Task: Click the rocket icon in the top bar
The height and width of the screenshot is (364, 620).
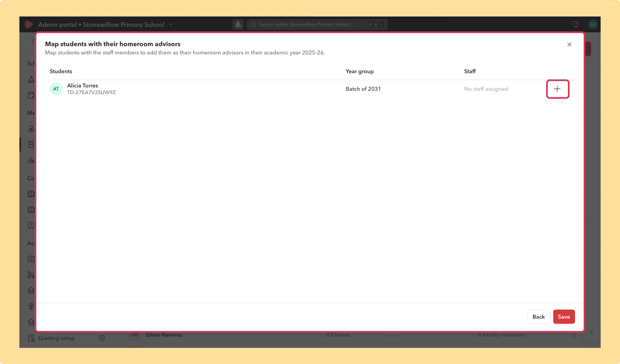Action: [238, 24]
